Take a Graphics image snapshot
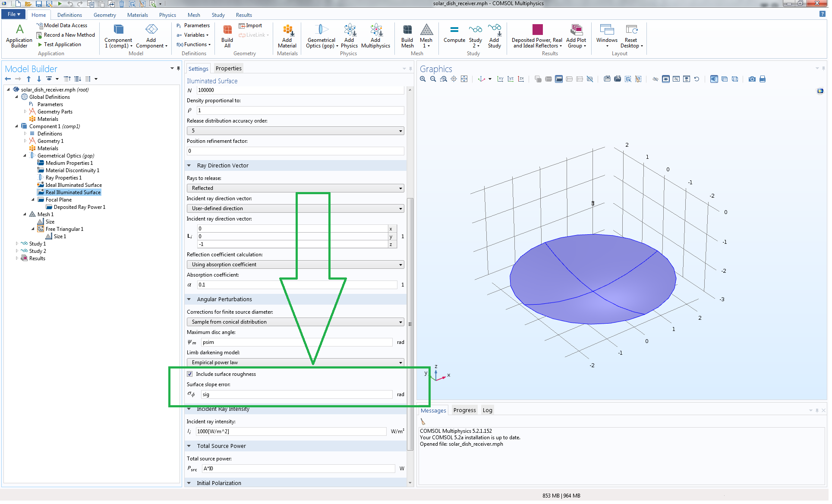The image size is (832, 504). pyautogui.click(x=752, y=79)
